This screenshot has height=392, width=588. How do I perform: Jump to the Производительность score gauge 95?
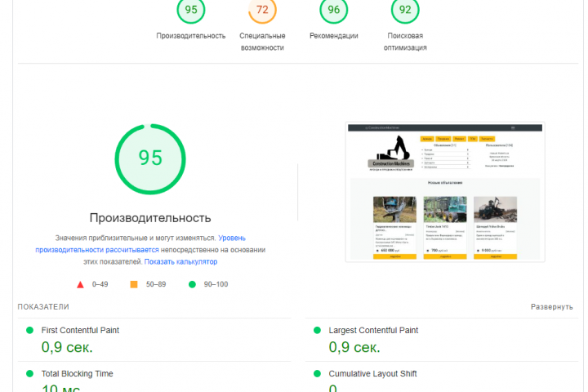191,10
